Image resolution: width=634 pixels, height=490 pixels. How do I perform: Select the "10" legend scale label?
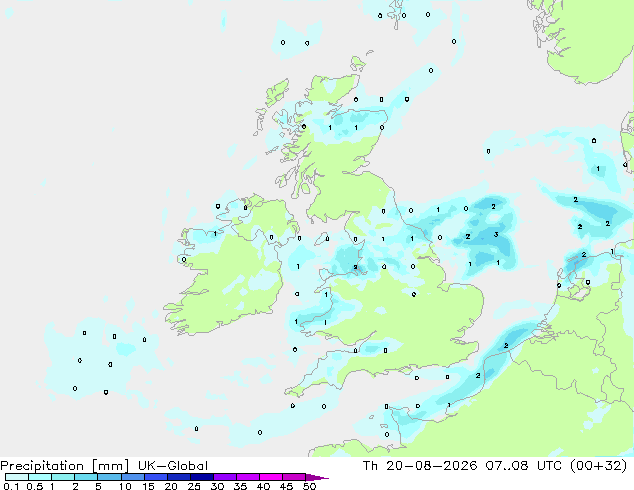pyautogui.click(x=125, y=486)
